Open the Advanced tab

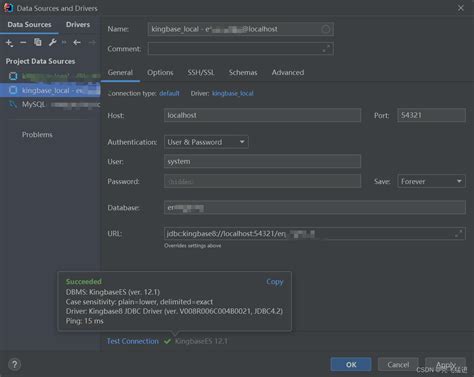coord(288,73)
